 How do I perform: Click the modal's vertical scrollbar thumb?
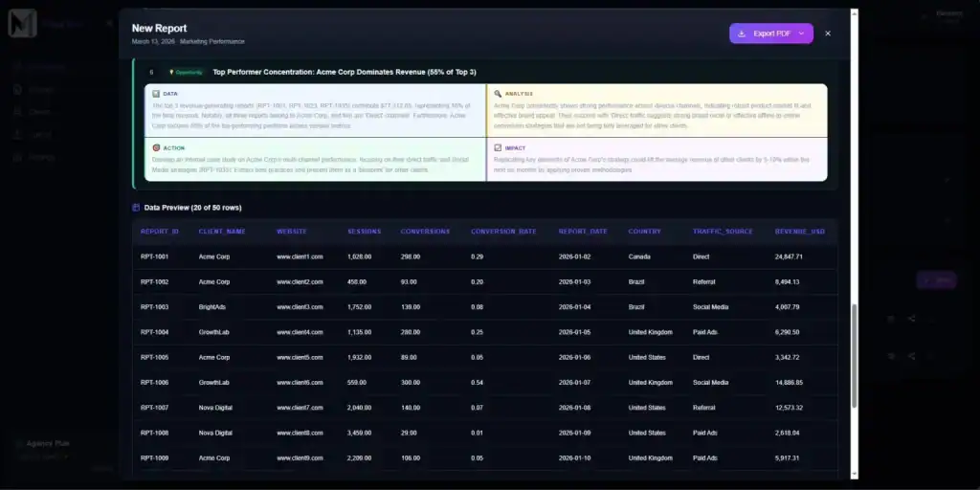(855, 356)
